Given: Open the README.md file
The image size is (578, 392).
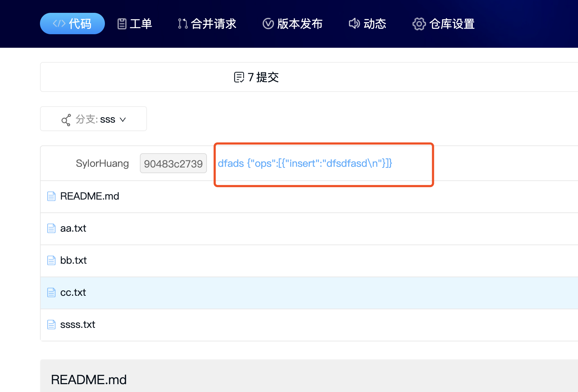Looking at the screenshot, I should click(x=90, y=196).
